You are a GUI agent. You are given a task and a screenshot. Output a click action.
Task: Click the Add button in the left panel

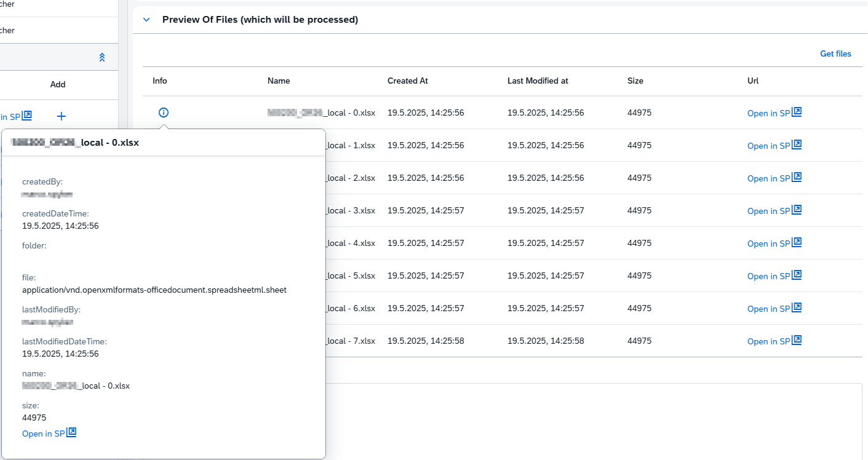58,84
